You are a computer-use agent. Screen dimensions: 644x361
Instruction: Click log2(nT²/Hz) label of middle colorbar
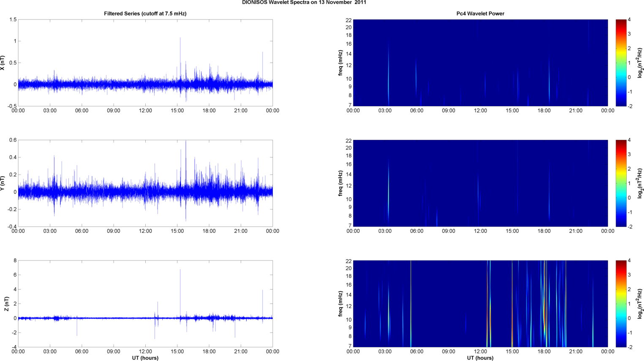(x=640, y=183)
